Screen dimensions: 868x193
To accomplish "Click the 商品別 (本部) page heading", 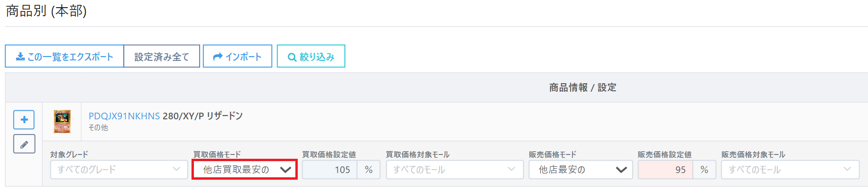I will tap(46, 11).
